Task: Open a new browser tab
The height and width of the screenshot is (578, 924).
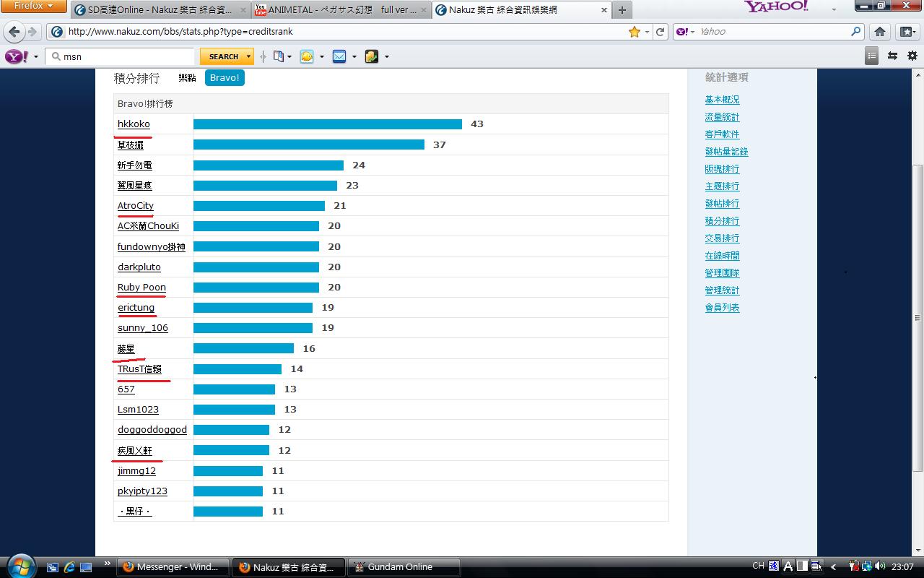Action: pos(622,10)
